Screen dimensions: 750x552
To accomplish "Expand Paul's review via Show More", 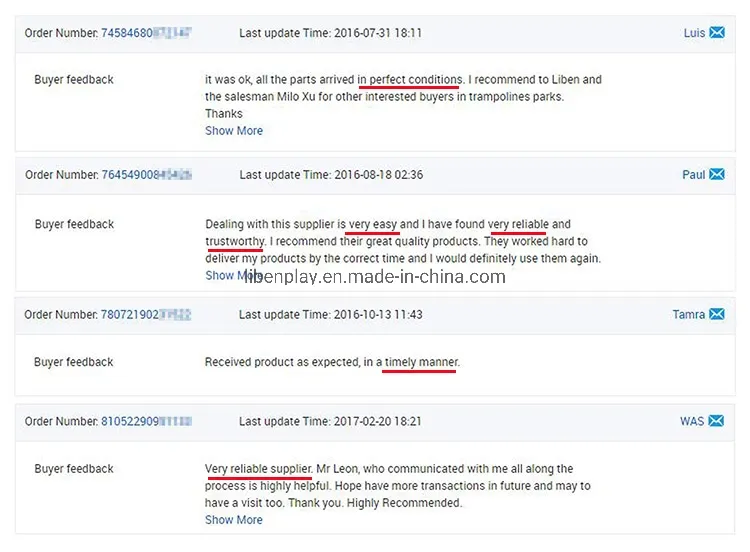I will [222, 276].
